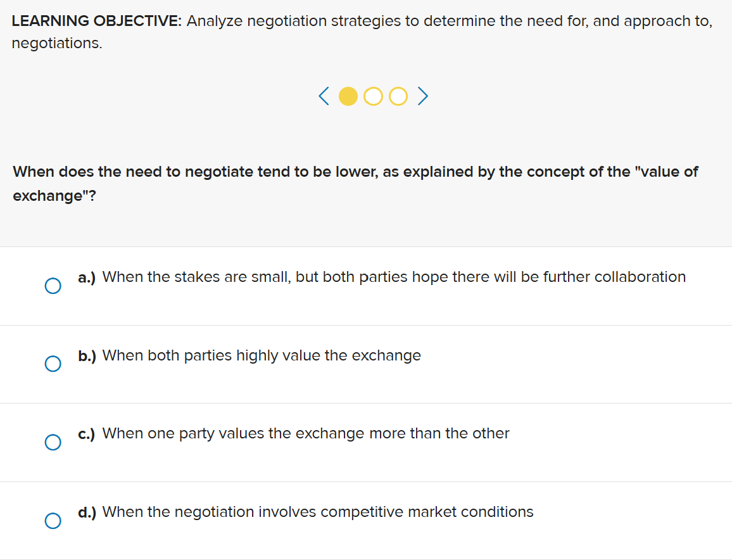Click the blue forward arrow in the navigator

422,96
